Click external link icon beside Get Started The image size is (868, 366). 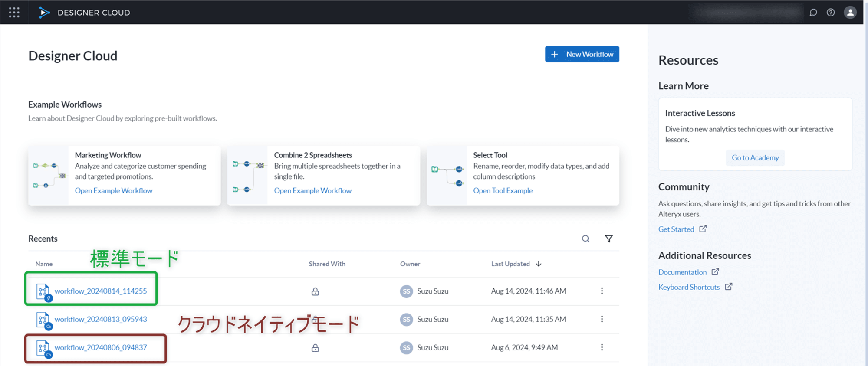click(x=703, y=229)
